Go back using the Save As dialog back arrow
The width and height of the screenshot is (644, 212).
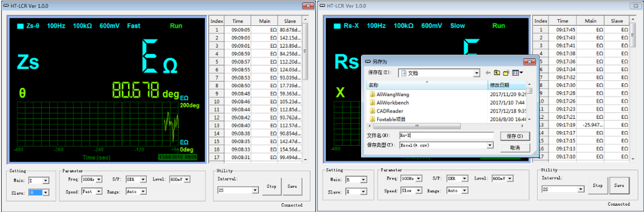[488, 72]
